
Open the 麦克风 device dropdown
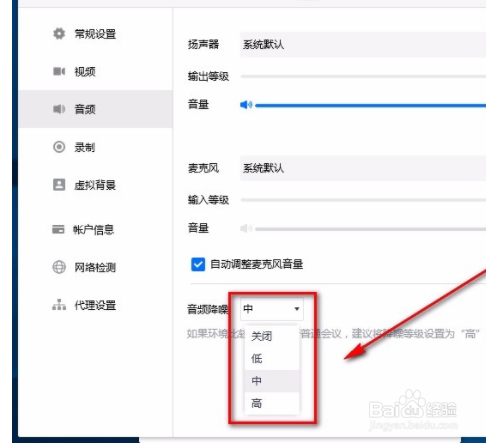click(x=363, y=168)
